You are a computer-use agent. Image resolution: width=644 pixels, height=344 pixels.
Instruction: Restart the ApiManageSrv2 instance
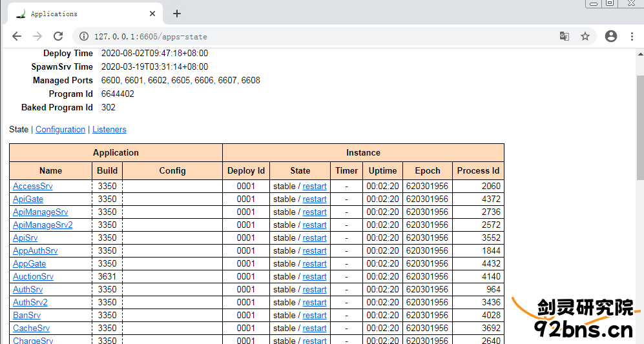click(315, 225)
